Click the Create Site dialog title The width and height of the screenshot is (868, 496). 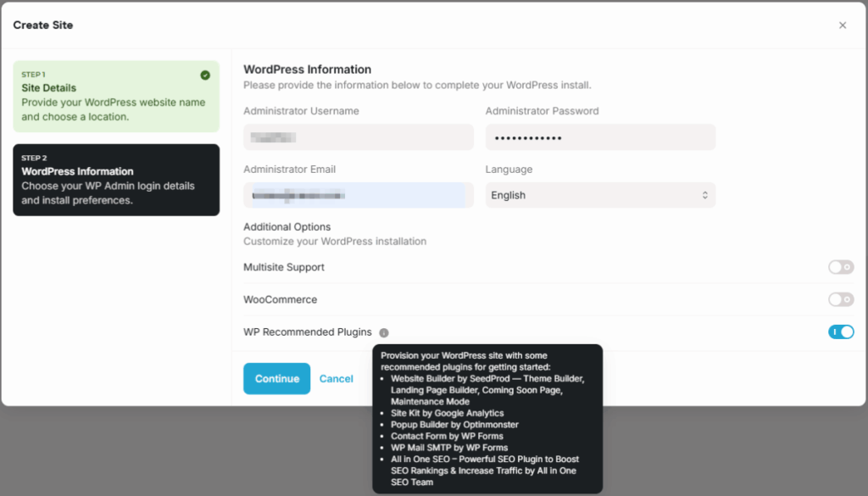[43, 25]
